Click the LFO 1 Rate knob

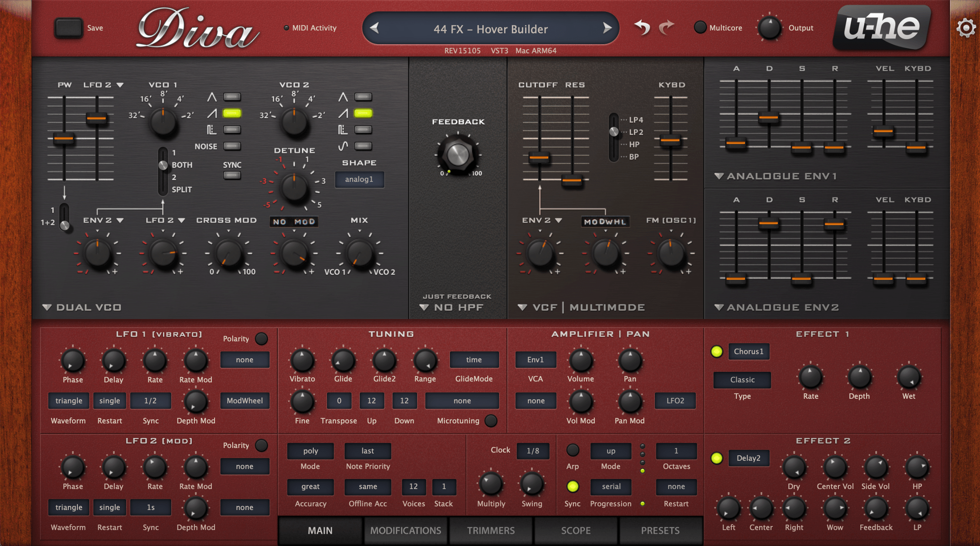click(x=155, y=361)
